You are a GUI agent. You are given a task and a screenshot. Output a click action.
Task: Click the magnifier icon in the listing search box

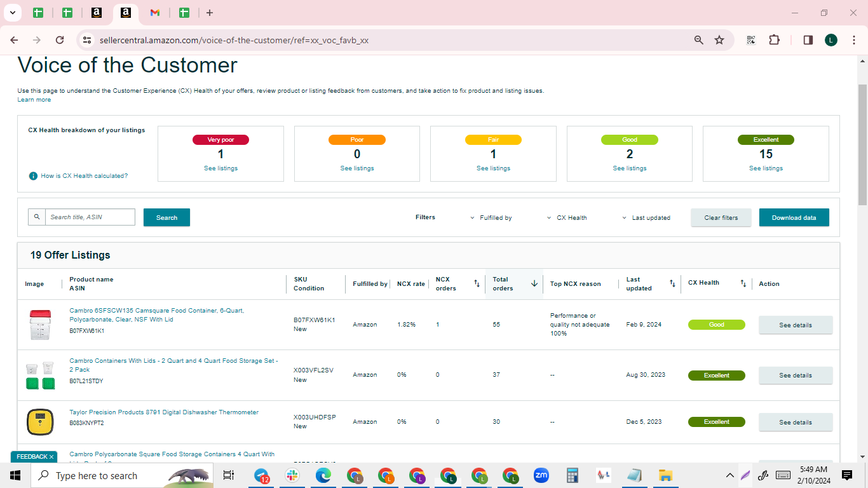point(37,217)
